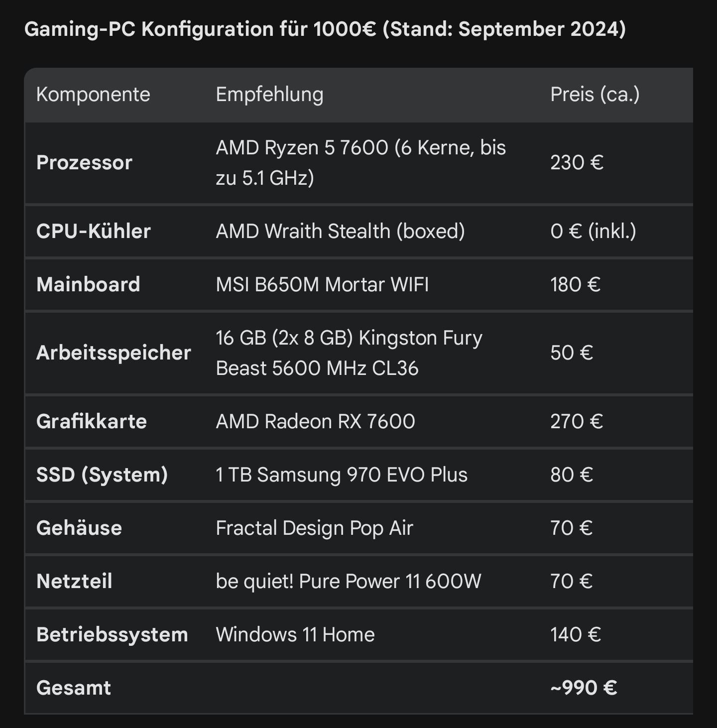Click the Gaming-PC Konfiguration heading
The image size is (717, 728).
pos(325,29)
